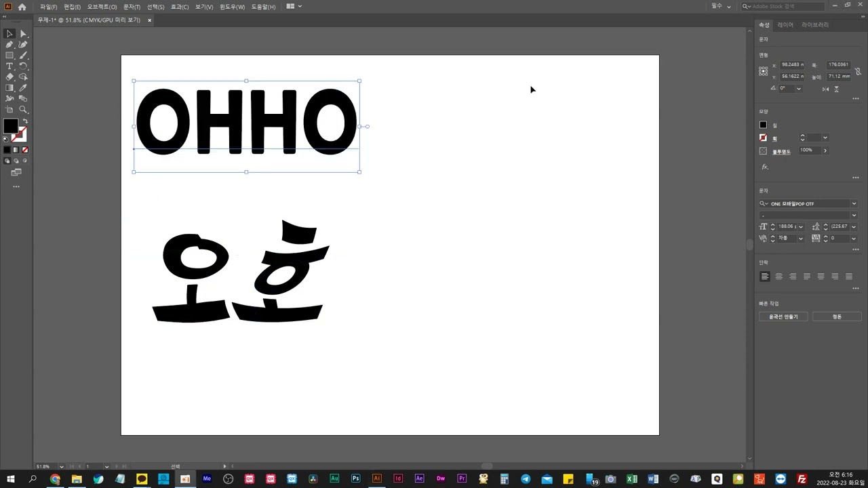Screen dimensions: 868x488
Task: Open the edit toolbar three dots
Action: tap(16, 186)
